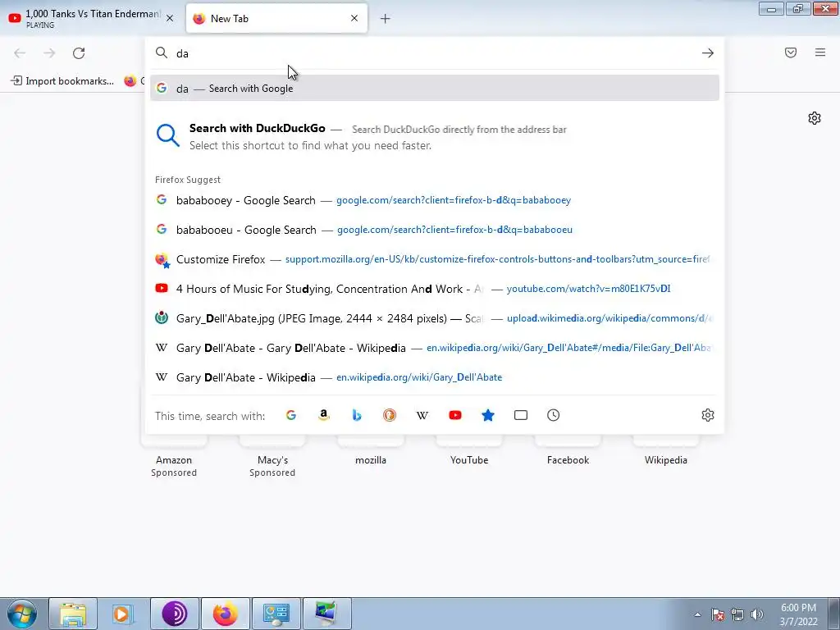Select the New Tab tab
The height and width of the screenshot is (630, 840).
tap(276, 18)
